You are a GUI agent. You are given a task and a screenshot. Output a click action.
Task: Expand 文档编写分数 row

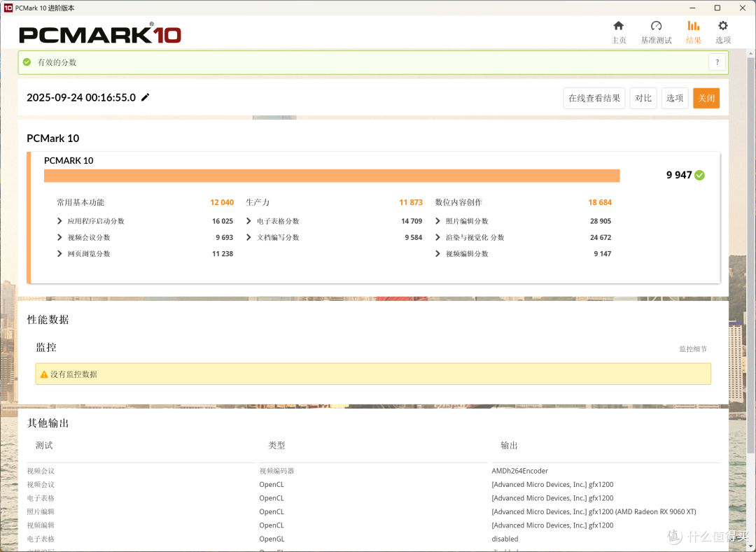point(248,237)
